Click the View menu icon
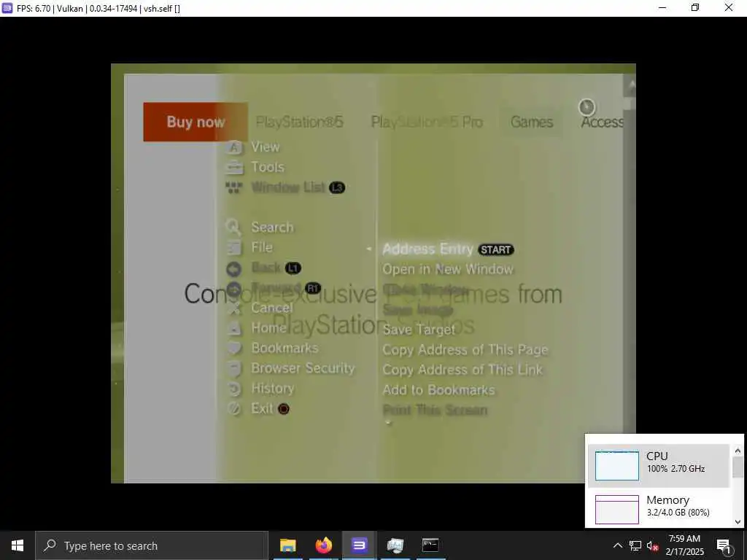 (233, 147)
